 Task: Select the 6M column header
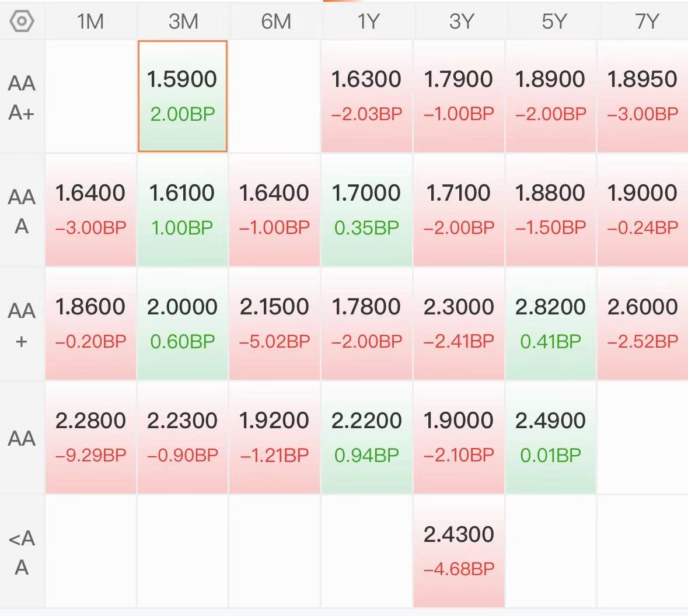(x=275, y=22)
